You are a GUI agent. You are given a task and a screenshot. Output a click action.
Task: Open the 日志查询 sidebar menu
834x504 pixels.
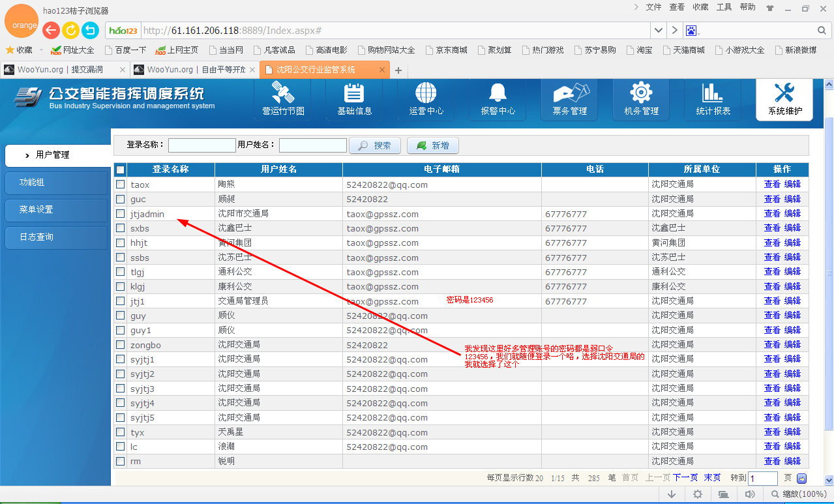click(x=56, y=237)
